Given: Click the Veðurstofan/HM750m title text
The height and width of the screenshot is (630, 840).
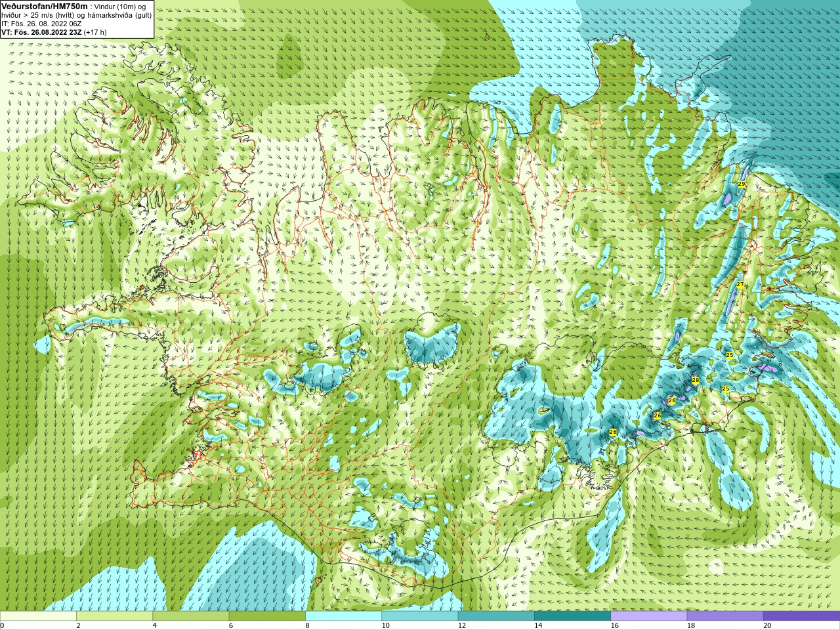Looking at the screenshot, I should (x=44, y=6).
